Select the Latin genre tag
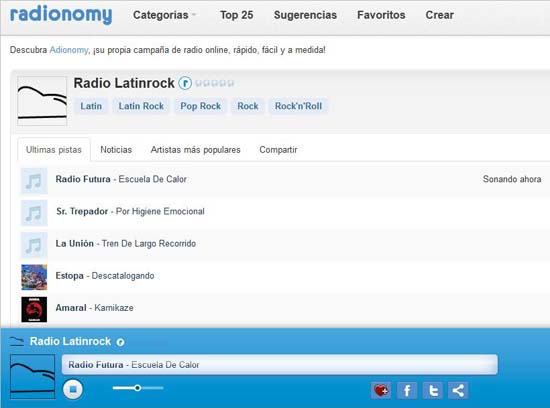This screenshot has height=408, width=550. point(91,106)
